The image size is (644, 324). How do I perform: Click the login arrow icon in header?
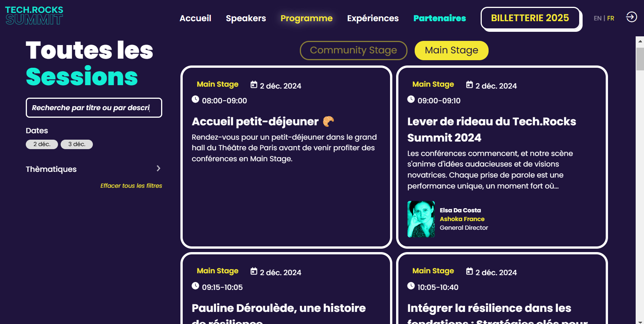[x=631, y=17]
